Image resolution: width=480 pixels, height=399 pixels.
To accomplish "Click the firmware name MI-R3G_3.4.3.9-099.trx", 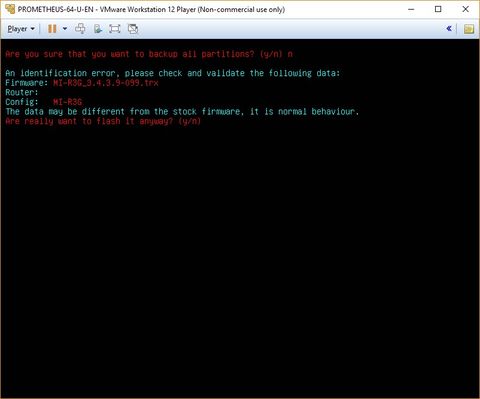I will click(x=106, y=83).
